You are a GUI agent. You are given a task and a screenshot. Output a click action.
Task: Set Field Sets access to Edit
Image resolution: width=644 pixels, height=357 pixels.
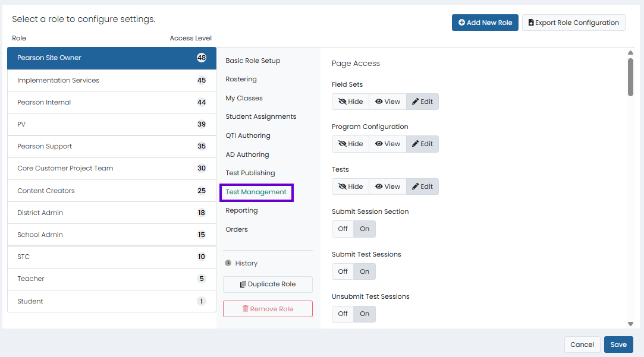click(422, 102)
